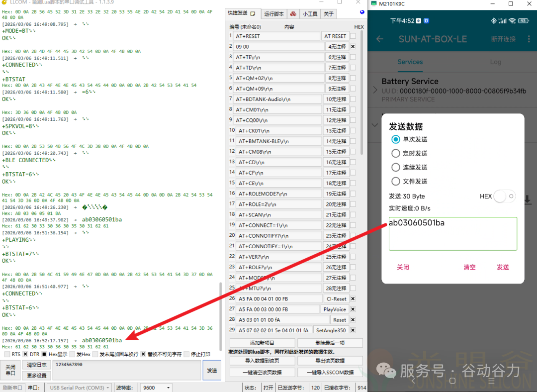
Task: Tap the Android recent apps menu icon
Action: click(x=491, y=381)
